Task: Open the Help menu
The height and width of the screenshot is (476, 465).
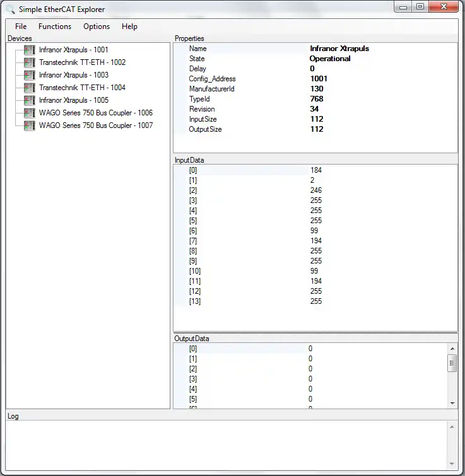Action: pyautogui.click(x=129, y=26)
